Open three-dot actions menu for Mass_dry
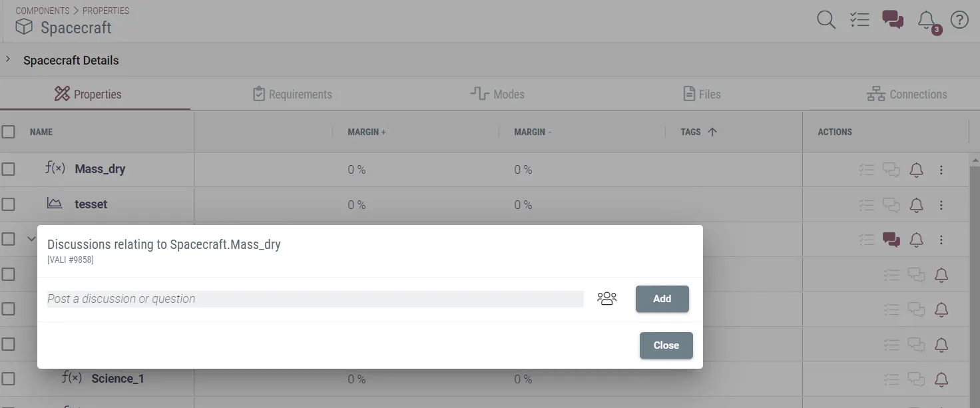This screenshot has width=980, height=408. (941, 170)
